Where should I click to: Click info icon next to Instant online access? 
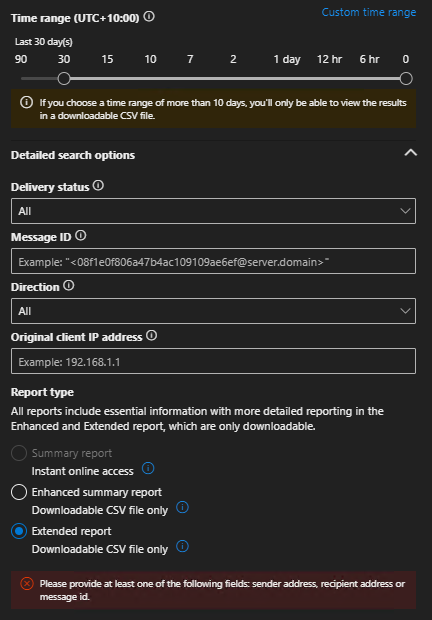click(148, 469)
